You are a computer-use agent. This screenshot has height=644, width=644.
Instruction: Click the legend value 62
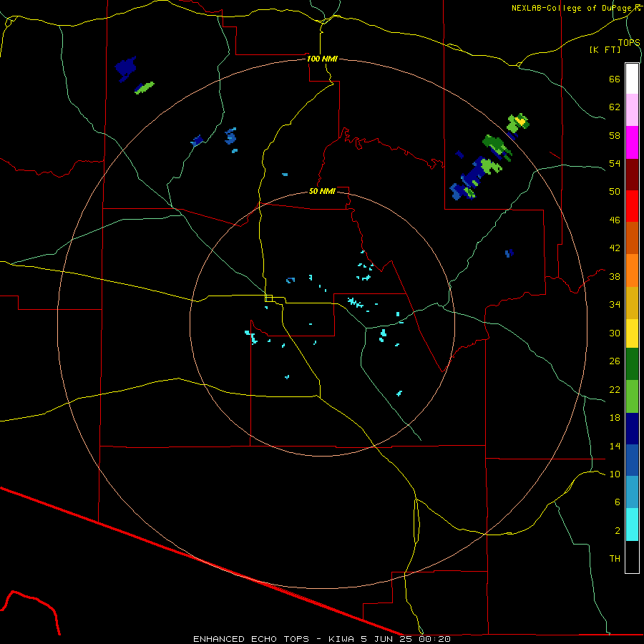coord(615,107)
